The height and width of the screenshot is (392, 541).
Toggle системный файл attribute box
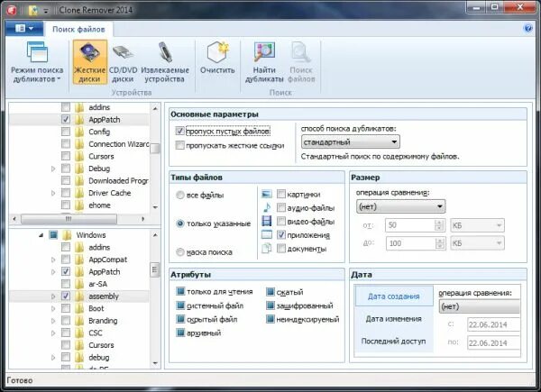pos(180,305)
